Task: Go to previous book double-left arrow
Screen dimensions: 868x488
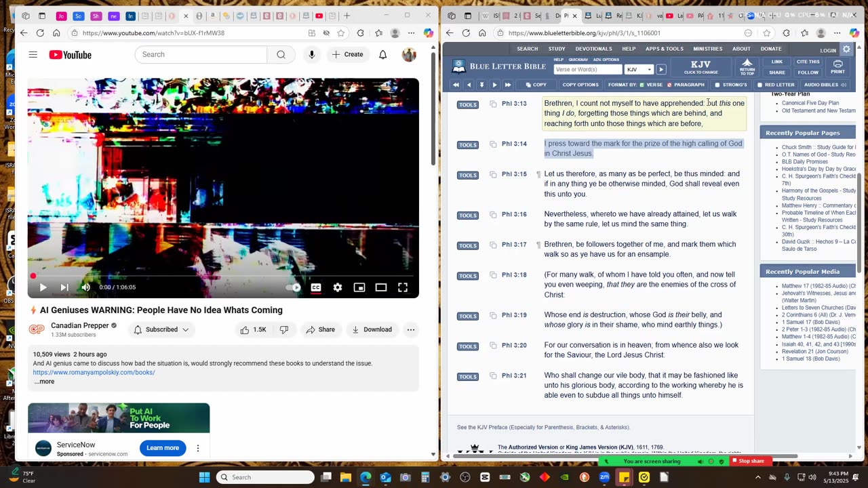Action: (x=456, y=85)
